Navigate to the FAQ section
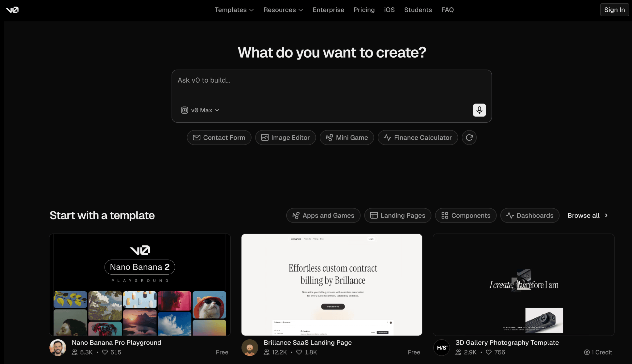Viewport: 632px width, 364px height. [447, 10]
